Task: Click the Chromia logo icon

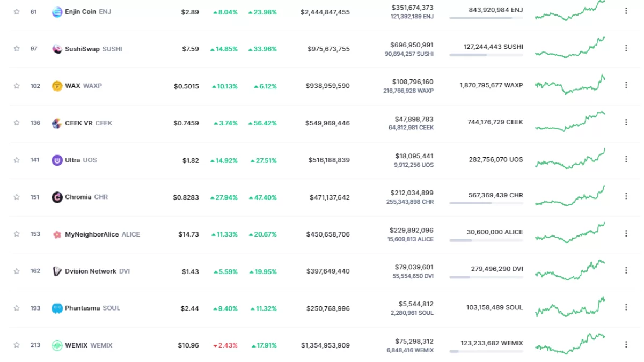Action: click(x=57, y=197)
